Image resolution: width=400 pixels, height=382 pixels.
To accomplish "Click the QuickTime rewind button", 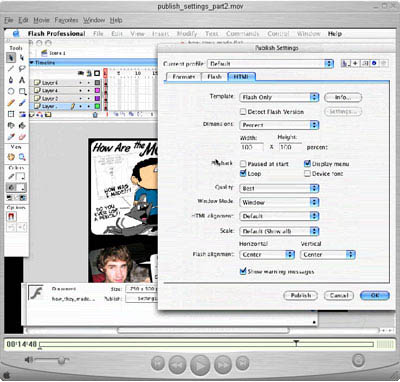I will pos(177,364).
